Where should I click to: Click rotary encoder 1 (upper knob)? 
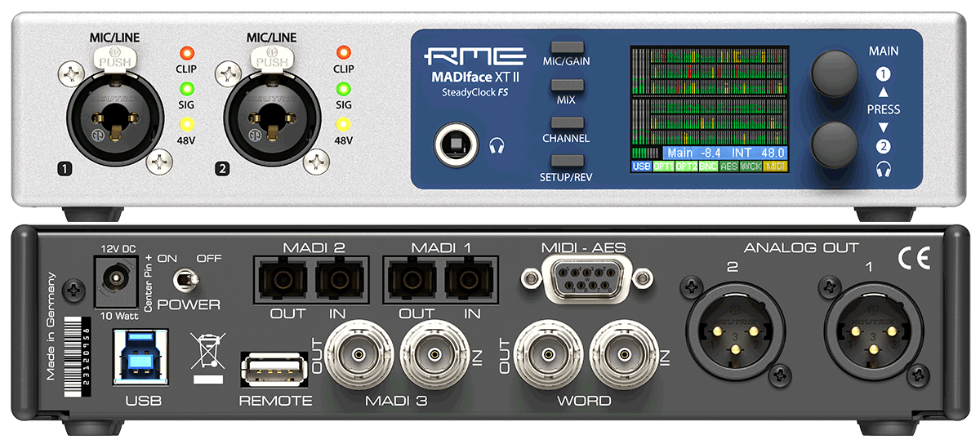pyautogui.click(x=834, y=75)
